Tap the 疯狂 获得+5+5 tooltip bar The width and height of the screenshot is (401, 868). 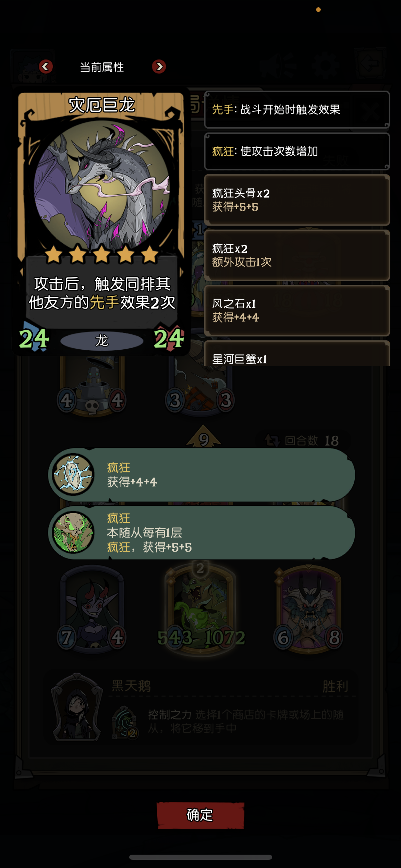tap(202, 533)
